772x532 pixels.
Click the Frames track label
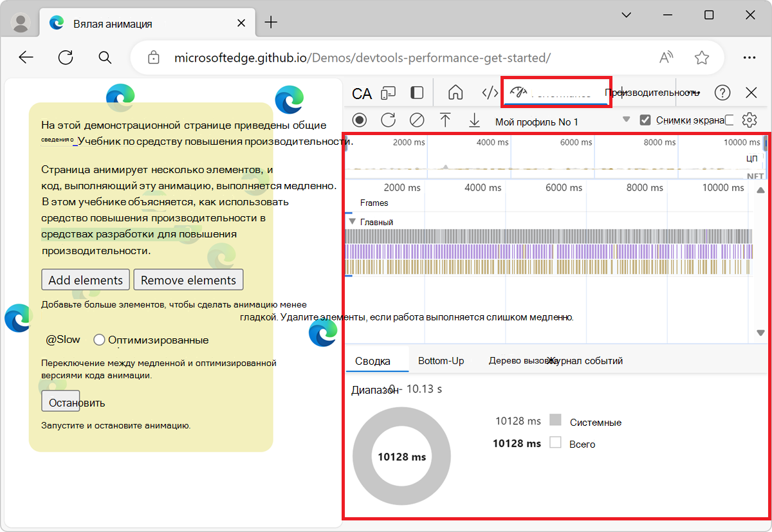[374, 203]
